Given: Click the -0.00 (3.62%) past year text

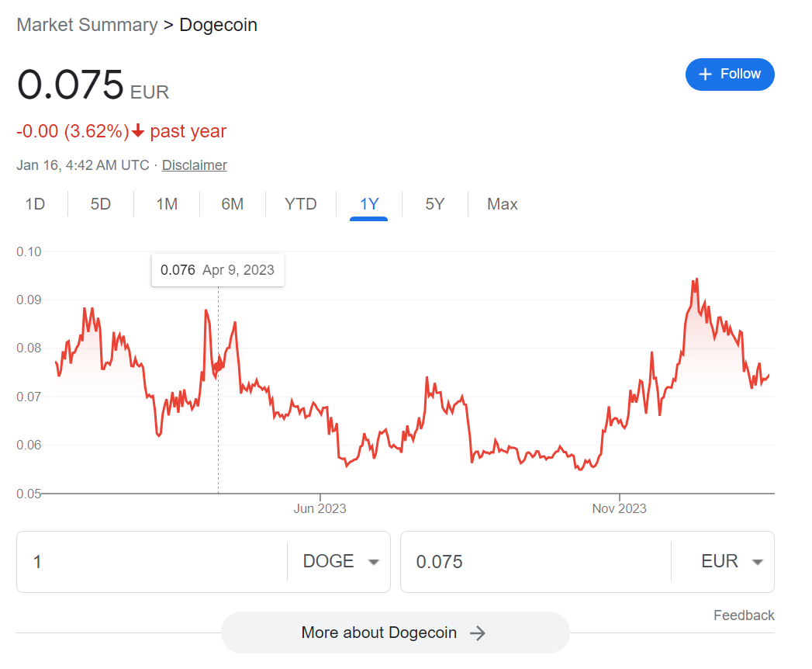Looking at the screenshot, I should tap(121, 131).
